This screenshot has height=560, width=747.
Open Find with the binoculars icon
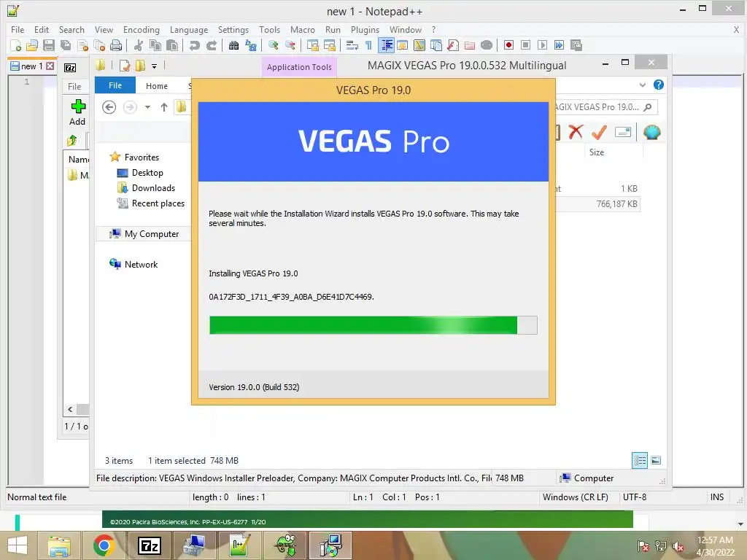point(234,45)
